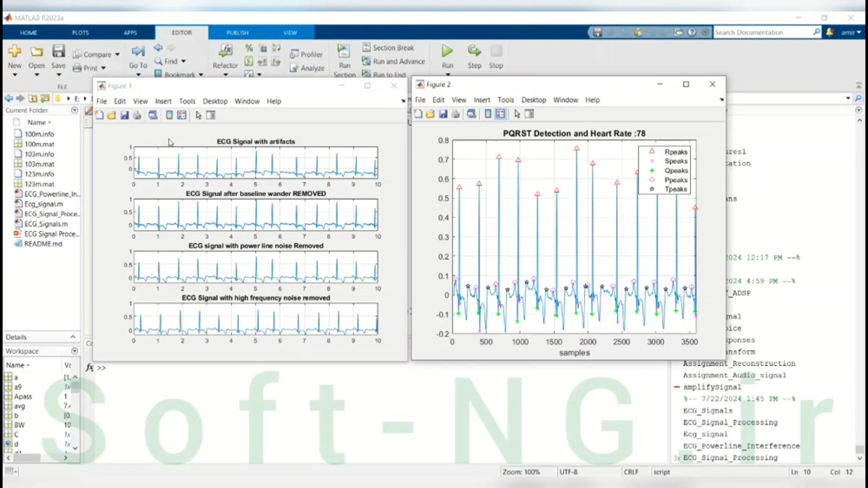Select ECG_Powerline_Interference in command history

pyautogui.click(x=741, y=446)
